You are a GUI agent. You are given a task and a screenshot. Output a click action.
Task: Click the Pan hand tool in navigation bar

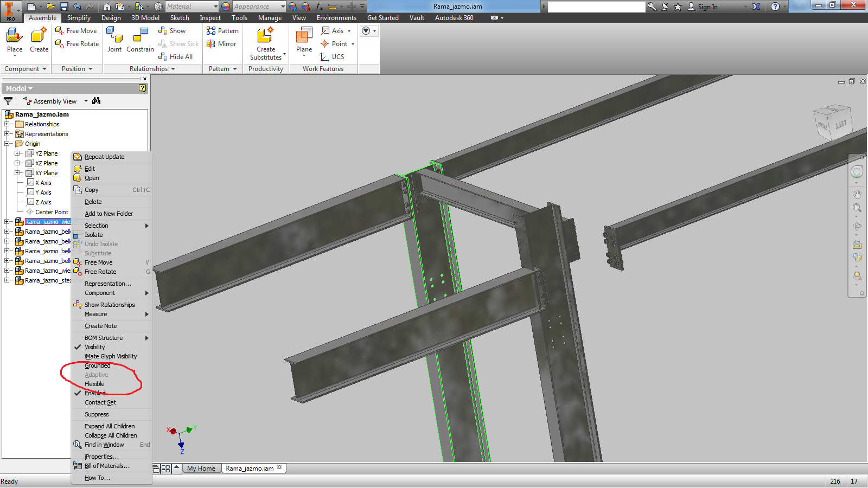click(x=857, y=194)
